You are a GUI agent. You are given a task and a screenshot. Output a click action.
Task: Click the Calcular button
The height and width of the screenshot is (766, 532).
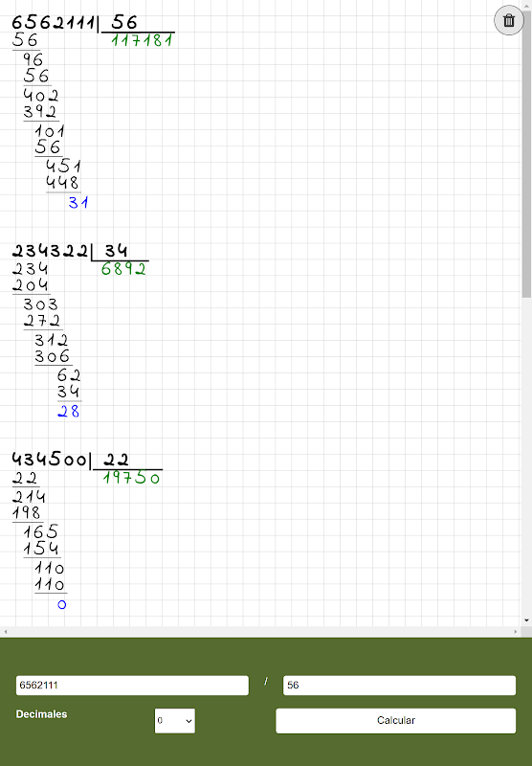396,721
